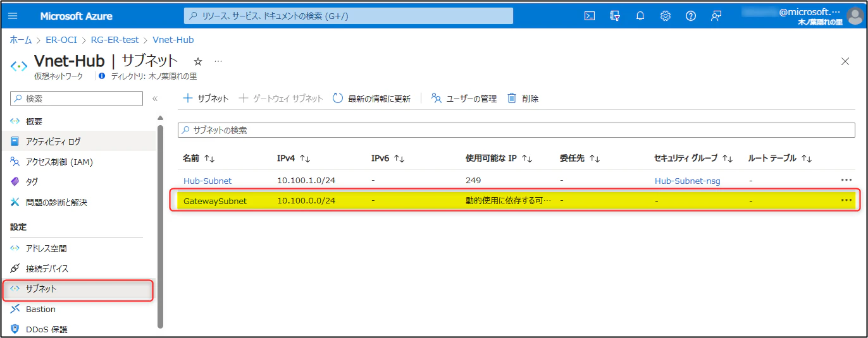Sort by 名前 column
The height and width of the screenshot is (338, 868).
[199, 158]
